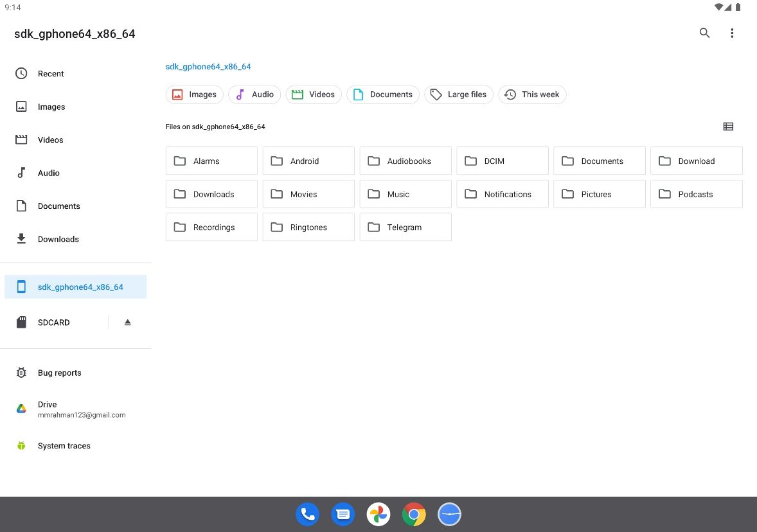Open the Downloads shortcut in the sidebar
Viewport: 757px width, 532px height.
tap(58, 239)
